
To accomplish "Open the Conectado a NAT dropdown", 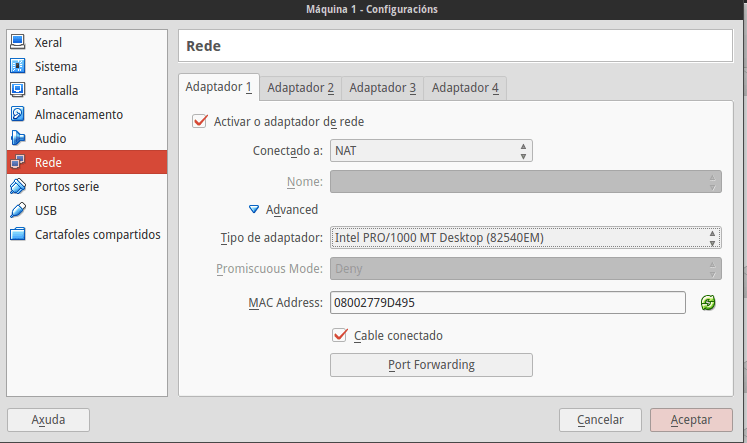I will (x=431, y=150).
